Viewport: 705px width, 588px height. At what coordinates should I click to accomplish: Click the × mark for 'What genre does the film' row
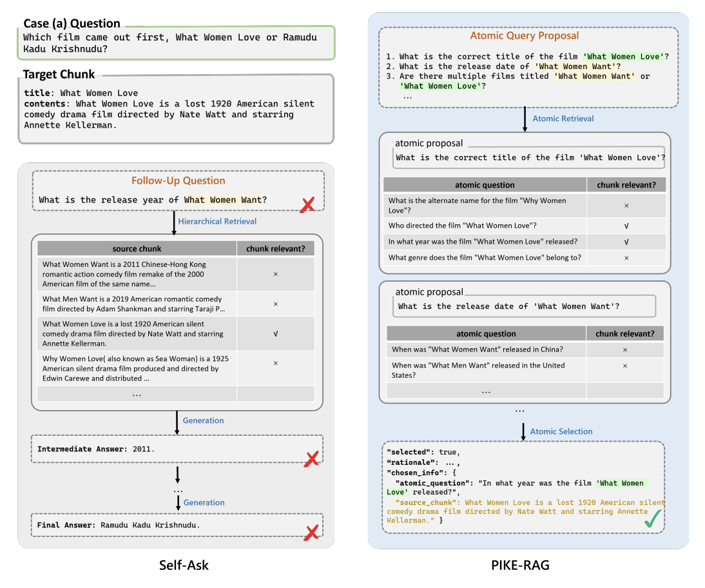tap(626, 258)
